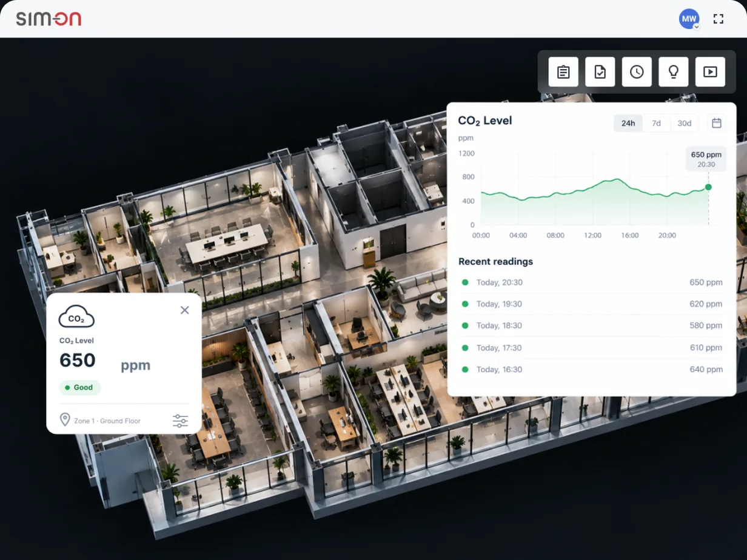The image size is (747, 560).
Task: Click the 650 ppm chart tooltip
Action: point(706,159)
